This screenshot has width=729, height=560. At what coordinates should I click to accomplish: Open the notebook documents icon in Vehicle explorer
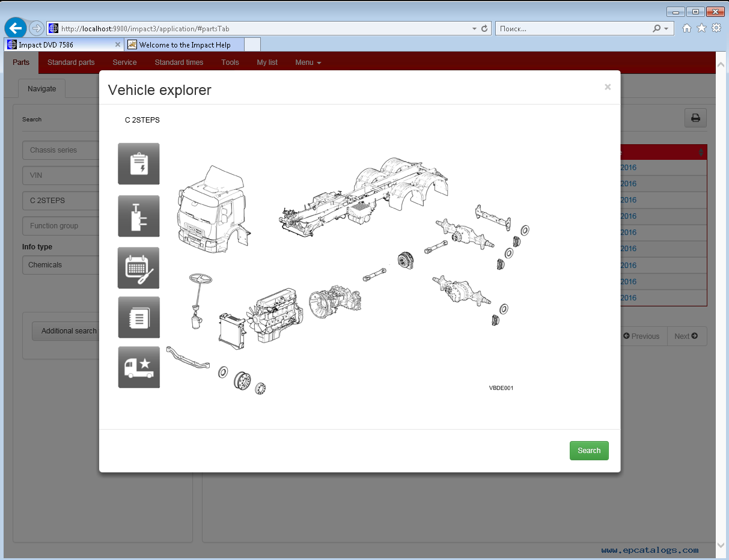point(139,317)
